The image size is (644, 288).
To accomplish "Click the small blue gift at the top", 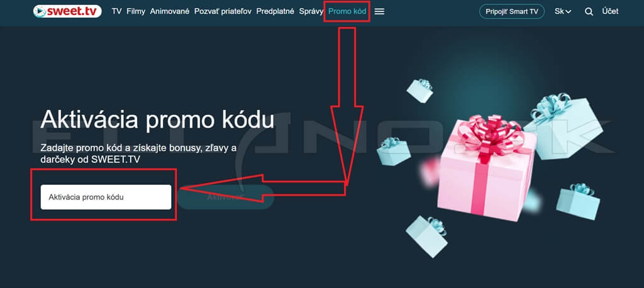I will [419, 91].
